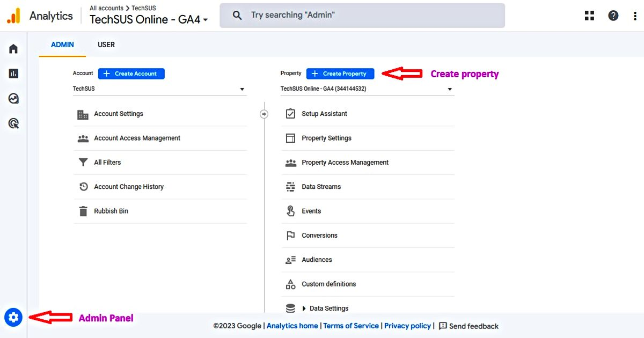Open the Terms of Service link
This screenshot has width=644, height=338.
(x=351, y=326)
